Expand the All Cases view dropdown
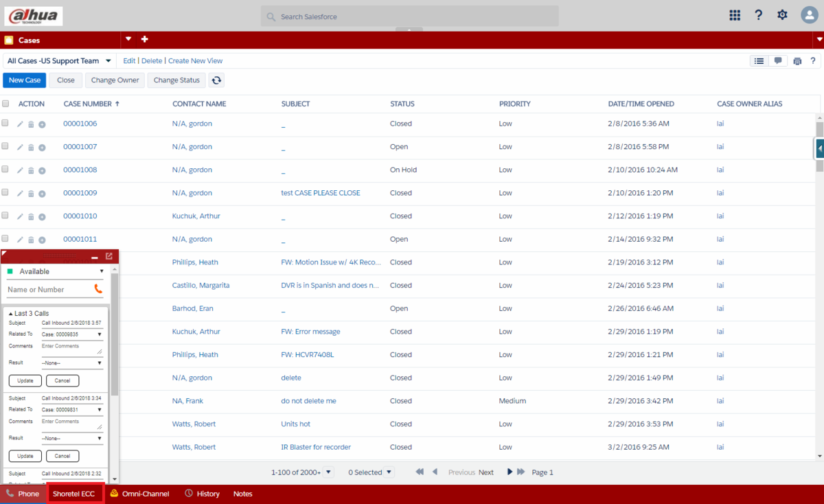 point(108,61)
